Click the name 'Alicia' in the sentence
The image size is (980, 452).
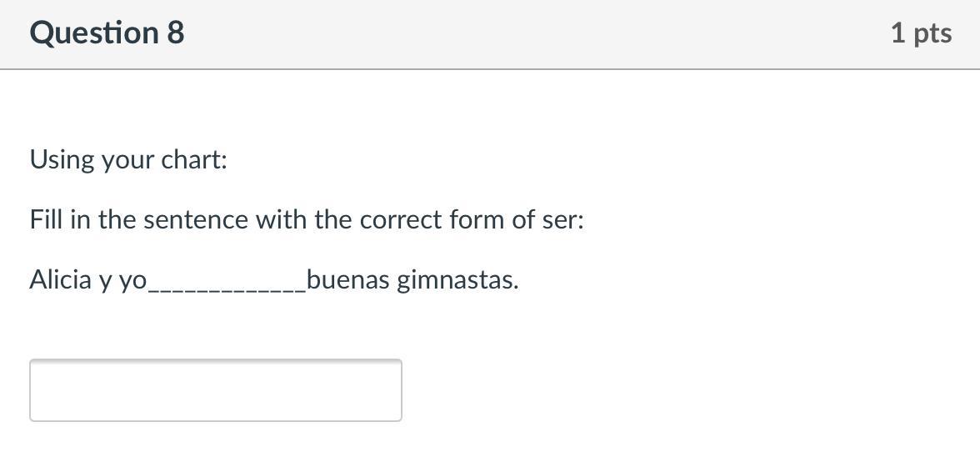click(x=61, y=280)
